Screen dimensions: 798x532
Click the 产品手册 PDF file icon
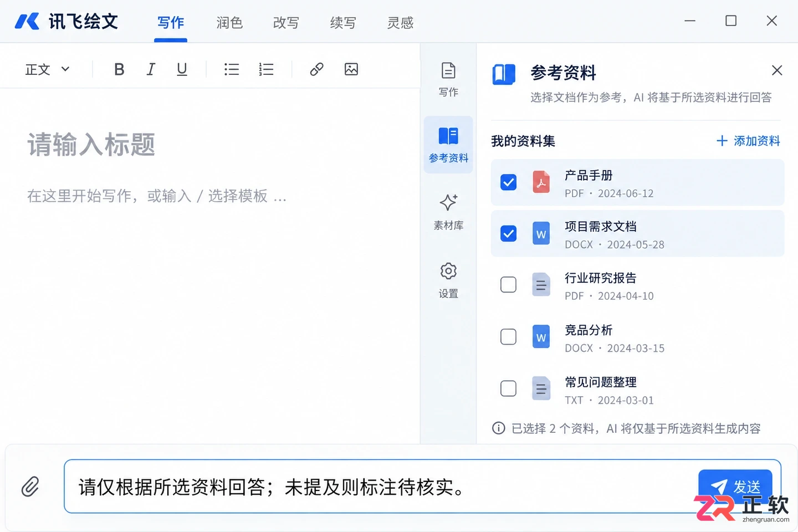pos(541,182)
